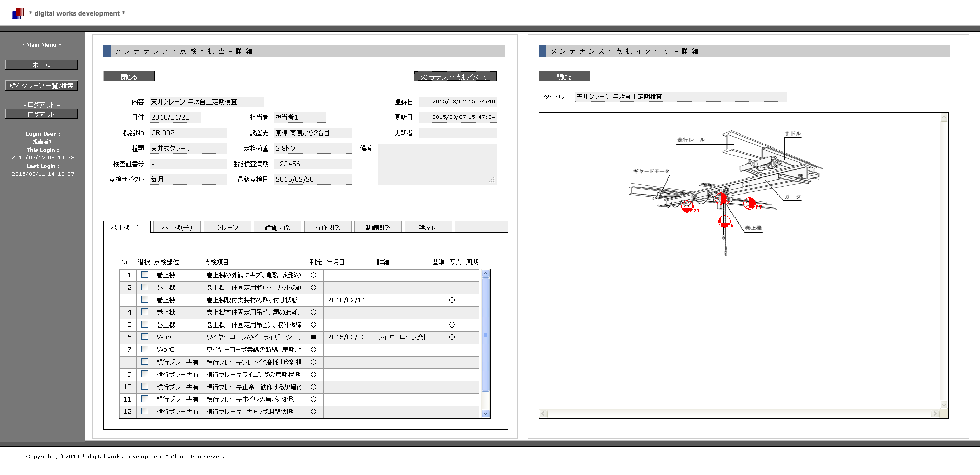Click the black square judgment in row 6
Viewport: 980px width, 475px height.
pos(313,337)
